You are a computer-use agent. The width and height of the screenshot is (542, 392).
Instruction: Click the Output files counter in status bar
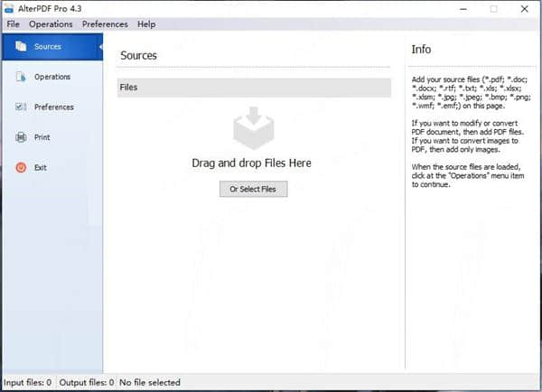[x=87, y=382]
